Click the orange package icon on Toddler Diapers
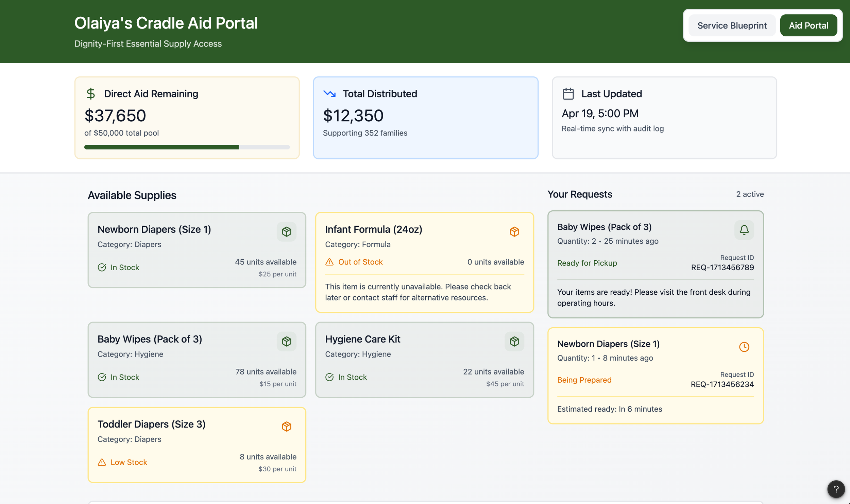850x504 pixels. [286, 427]
